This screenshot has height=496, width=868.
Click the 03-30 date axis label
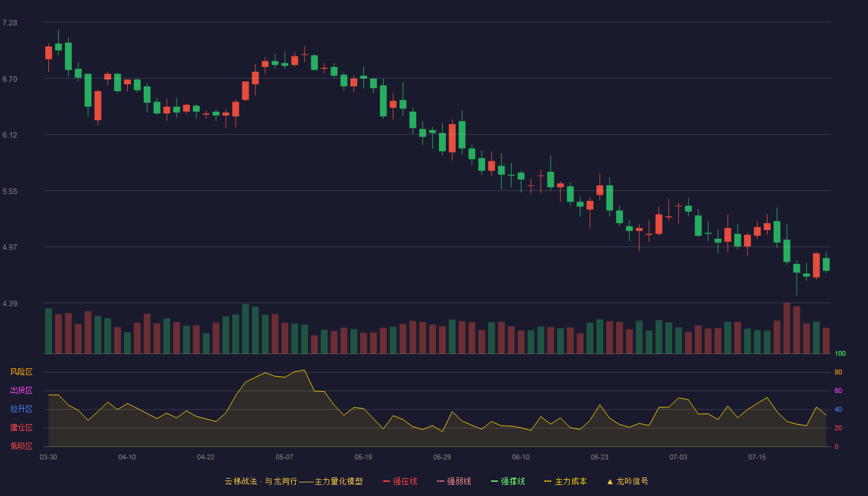click(48, 457)
